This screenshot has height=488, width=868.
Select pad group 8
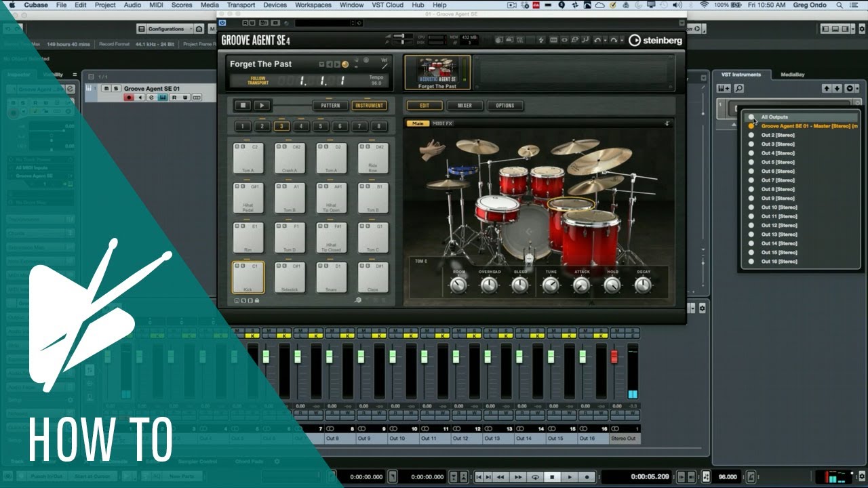[380, 126]
